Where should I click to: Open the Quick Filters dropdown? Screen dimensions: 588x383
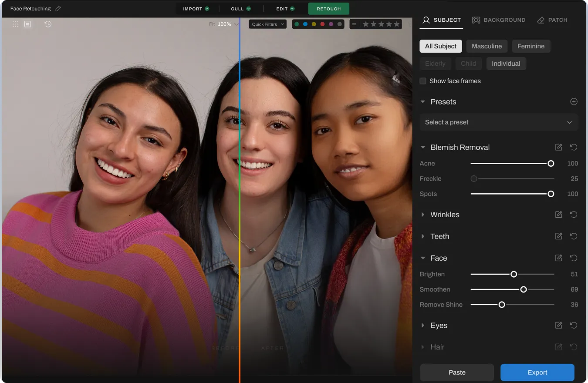pos(267,24)
